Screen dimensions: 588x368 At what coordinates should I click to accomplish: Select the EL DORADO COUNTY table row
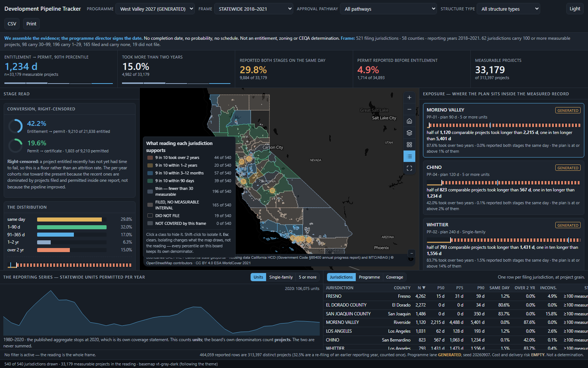point(456,305)
